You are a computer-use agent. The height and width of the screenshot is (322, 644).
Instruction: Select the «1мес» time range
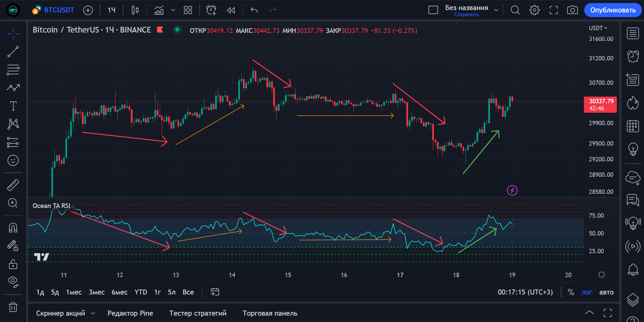[74, 292]
